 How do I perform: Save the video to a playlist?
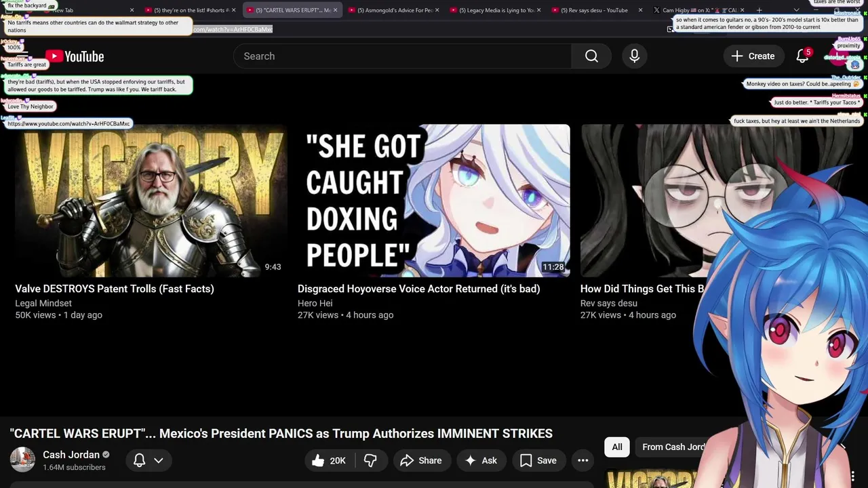click(538, 460)
